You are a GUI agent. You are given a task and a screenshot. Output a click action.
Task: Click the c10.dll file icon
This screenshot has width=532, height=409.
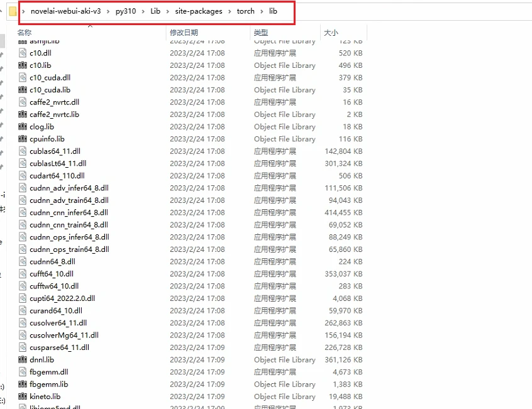(x=23, y=53)
